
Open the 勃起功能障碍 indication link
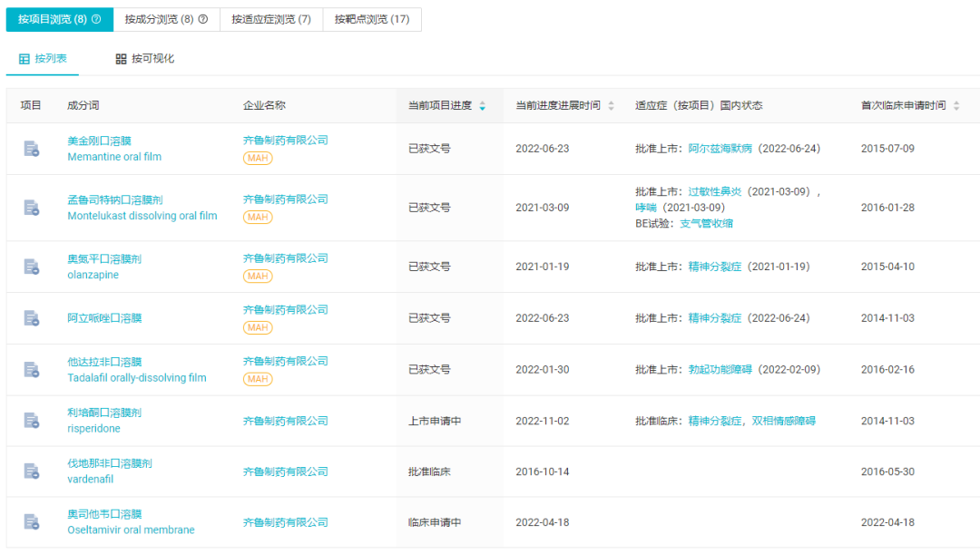click(x=720, y=370)
